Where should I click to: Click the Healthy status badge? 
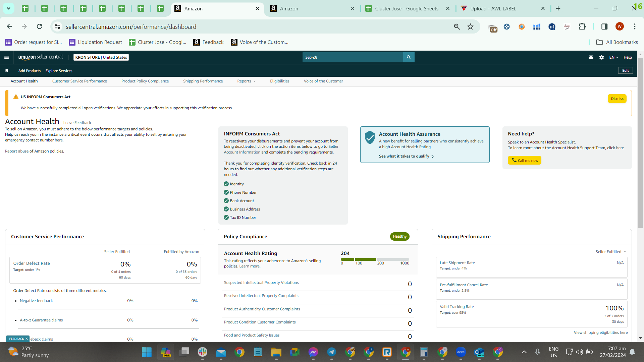click(399, 236)
